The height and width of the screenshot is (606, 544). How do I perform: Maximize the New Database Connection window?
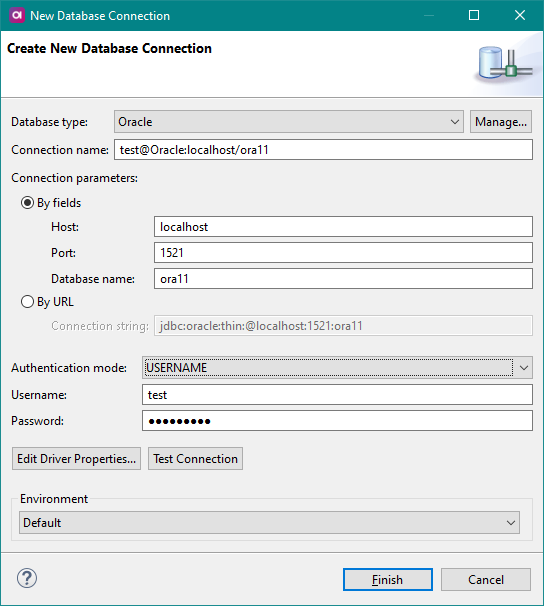click(474, 15)
